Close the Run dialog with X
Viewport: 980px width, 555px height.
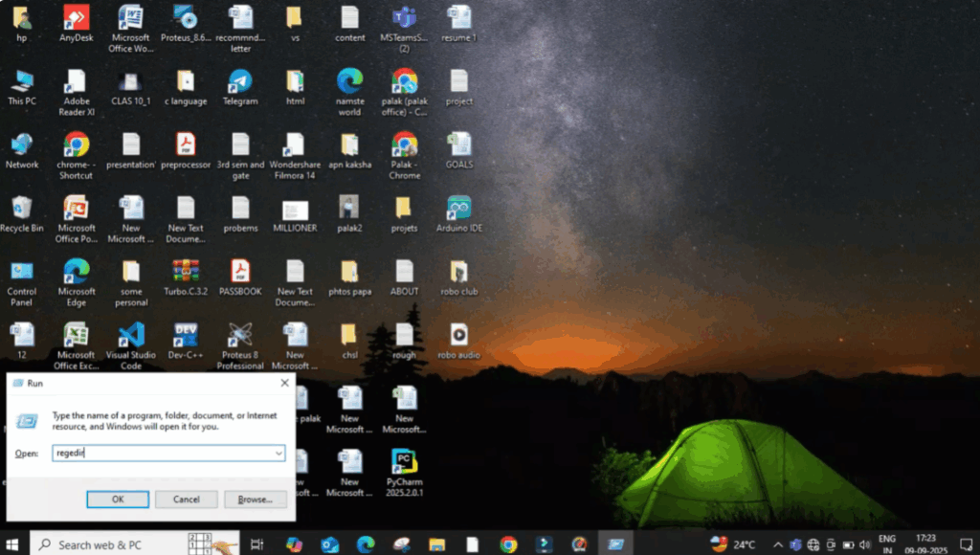coord(284,383)
